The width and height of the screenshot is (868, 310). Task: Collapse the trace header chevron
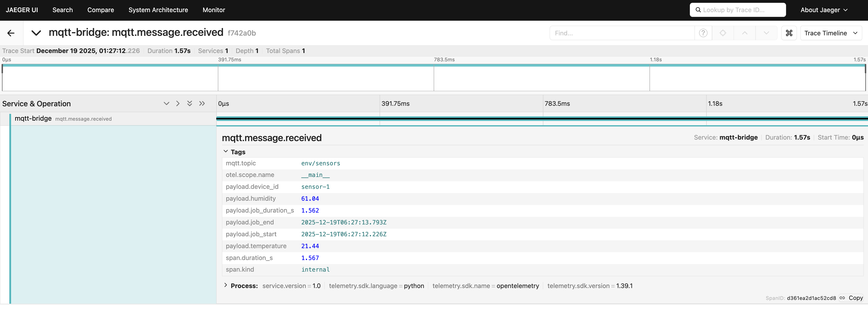click(x=36, y=33)
